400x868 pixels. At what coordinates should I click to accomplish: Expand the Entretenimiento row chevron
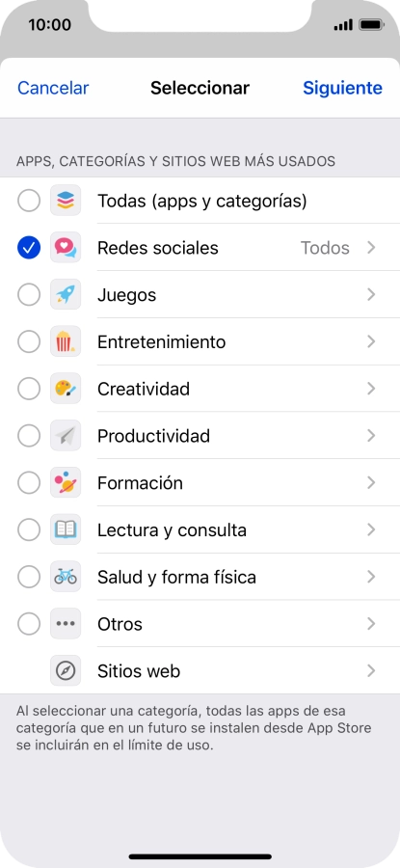371,341
